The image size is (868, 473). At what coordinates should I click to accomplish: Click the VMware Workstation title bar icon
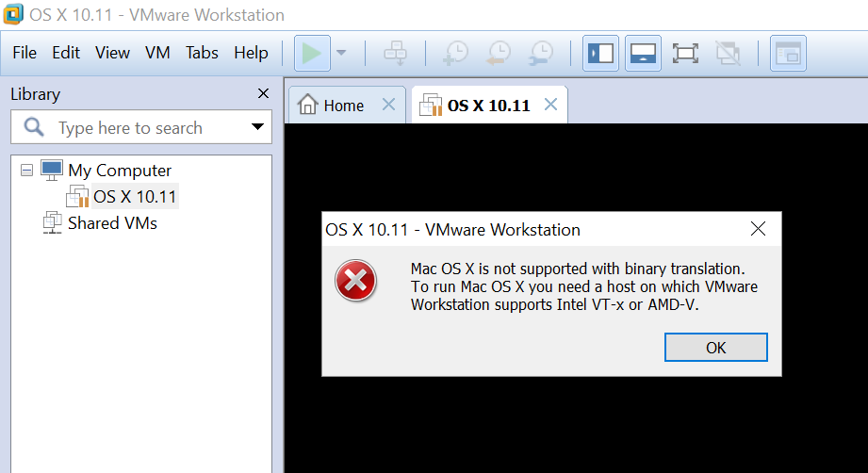13,14
